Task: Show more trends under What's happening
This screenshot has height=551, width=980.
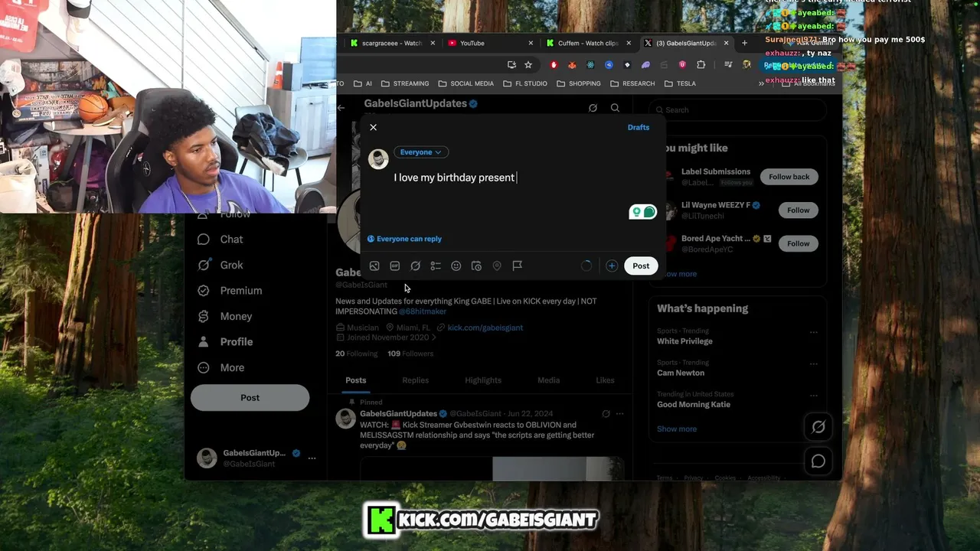Action: click(677, 429)
